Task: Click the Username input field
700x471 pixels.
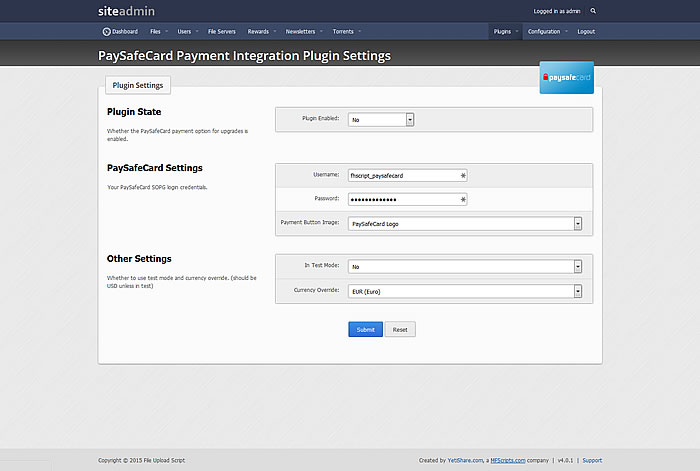Action: pos(408,175)
